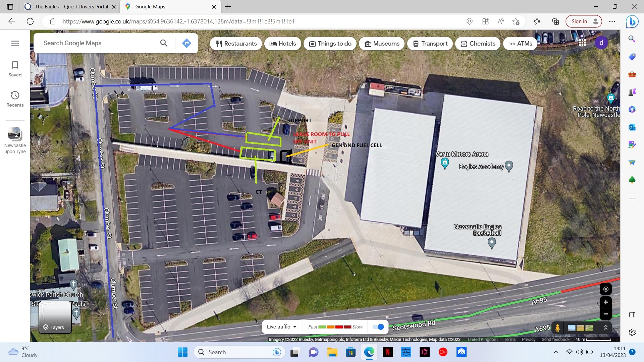Open Saved places in the sidebar
This screenshot has height=362, width=644.
click(x=15, y=69)
